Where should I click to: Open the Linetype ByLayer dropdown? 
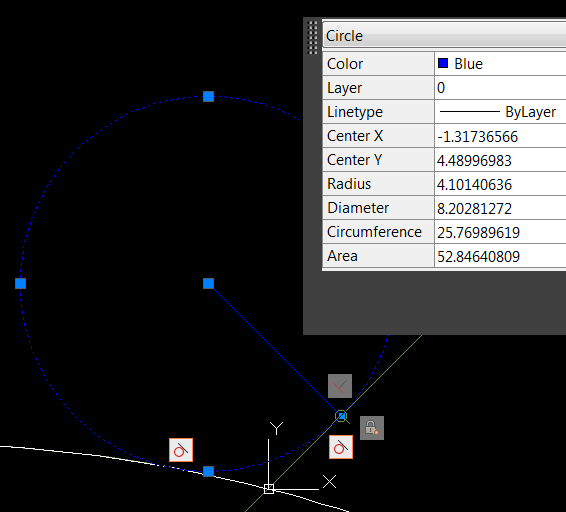coord(500,112)
